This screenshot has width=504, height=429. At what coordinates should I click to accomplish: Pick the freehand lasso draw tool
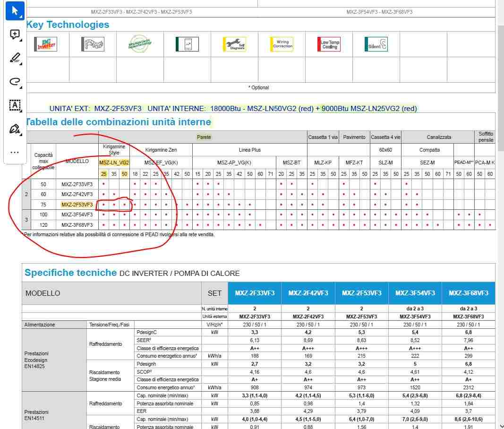(x=15, y=81)
